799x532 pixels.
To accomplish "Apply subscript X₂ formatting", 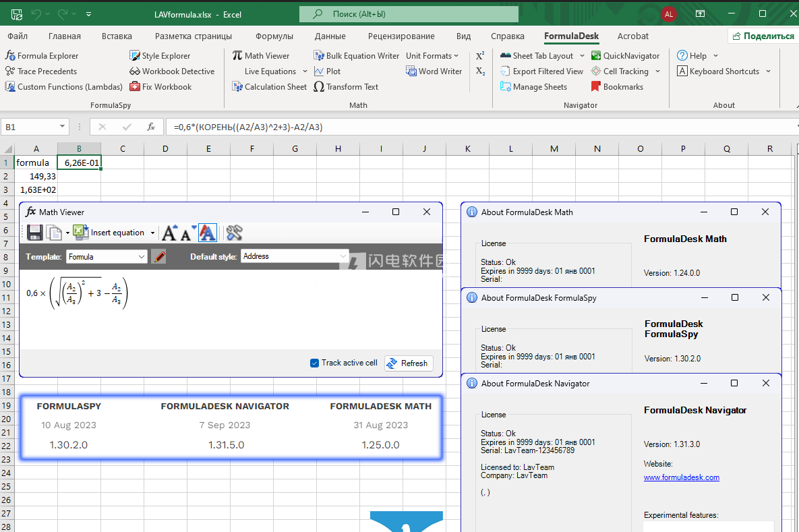I will coord(480,71).
